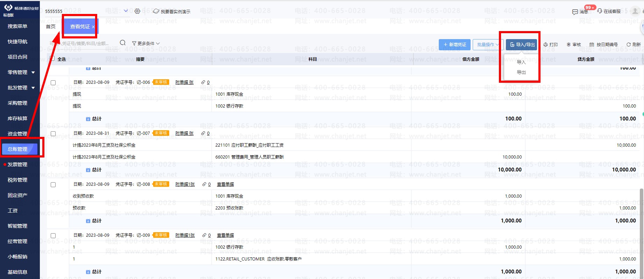Image resolution: width=644 pixels, height=279 pixels.
Task: Open the 消息 messages icon
Action: [x=575, y=12]
